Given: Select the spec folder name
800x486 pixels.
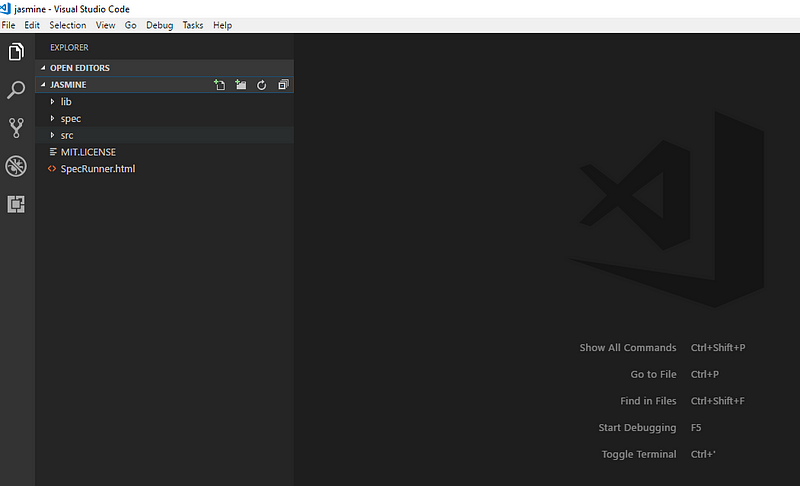Looking at the screenshot, I should pos(70,118).
